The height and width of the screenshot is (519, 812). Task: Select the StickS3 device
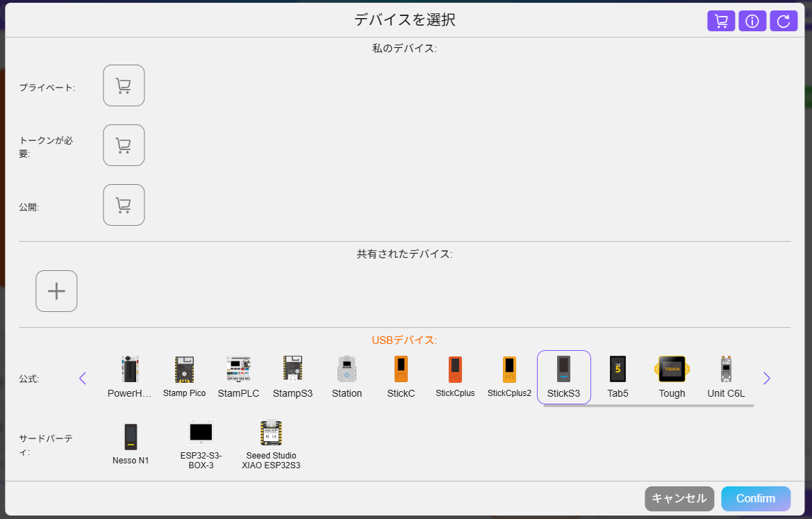coord(563,377)
